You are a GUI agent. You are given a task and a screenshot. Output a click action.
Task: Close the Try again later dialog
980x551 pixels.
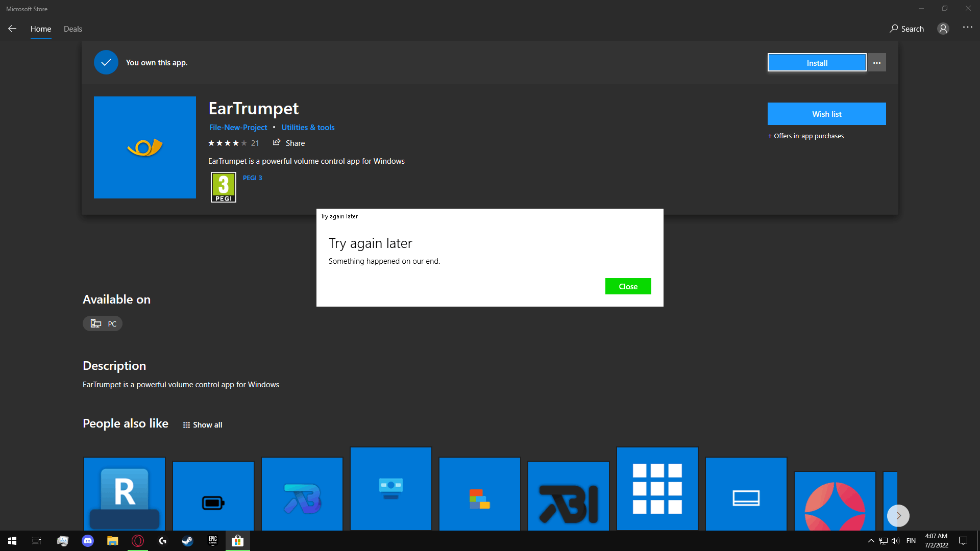pos(628,286)
